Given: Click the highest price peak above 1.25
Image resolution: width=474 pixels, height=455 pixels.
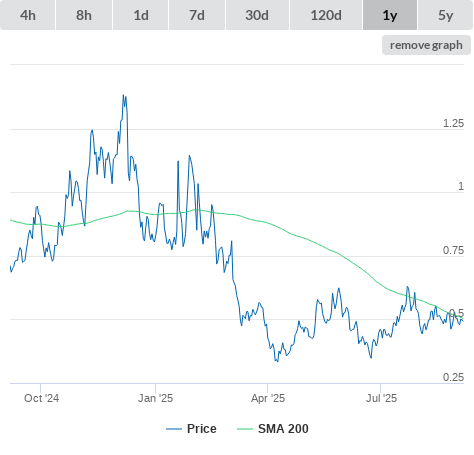Looking at the screenshot, I should coord(124,96).
